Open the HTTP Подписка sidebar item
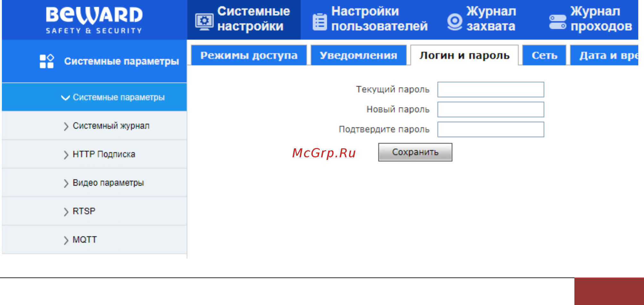Image resolution: width=644 pixels, height=305 pixels. pos(94,154)
